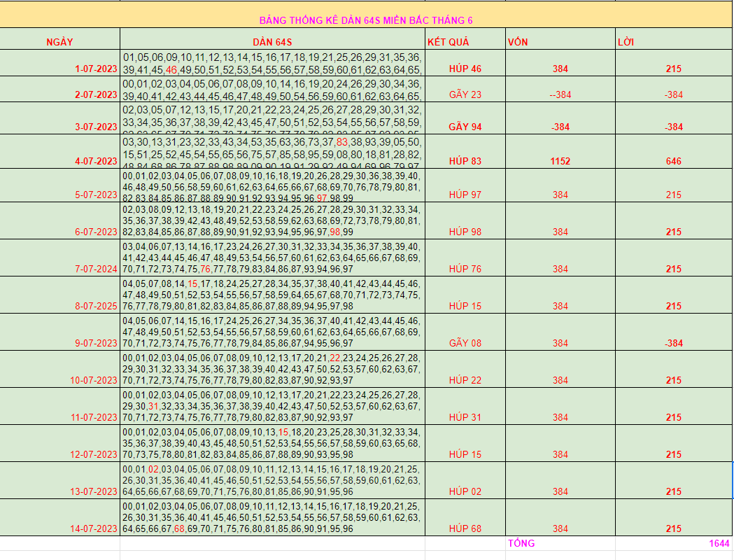Select result cell GÃY 23
The width and height of the screenshot is (734, 560).
click(x=465, y=89)
